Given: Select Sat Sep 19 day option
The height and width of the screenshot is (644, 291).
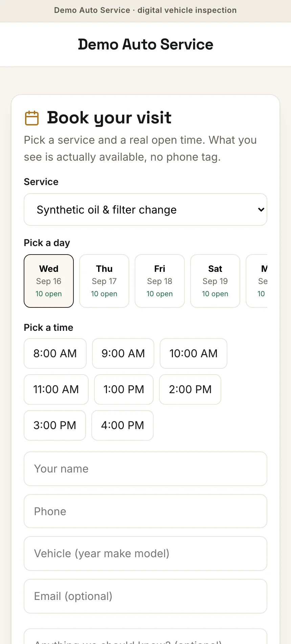Looking at the screenshot, I should (215, 281).
